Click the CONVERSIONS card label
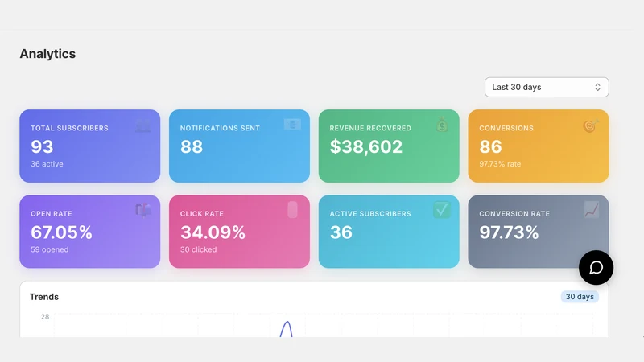The height and width of the screenshot is (362, 644). coord(506,128)
